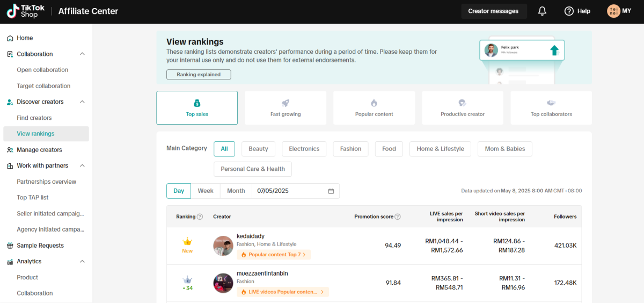This screenshot has width=644, height=303.
Task: Open Partnerships overview in sidebar
Action: point(46,182)
